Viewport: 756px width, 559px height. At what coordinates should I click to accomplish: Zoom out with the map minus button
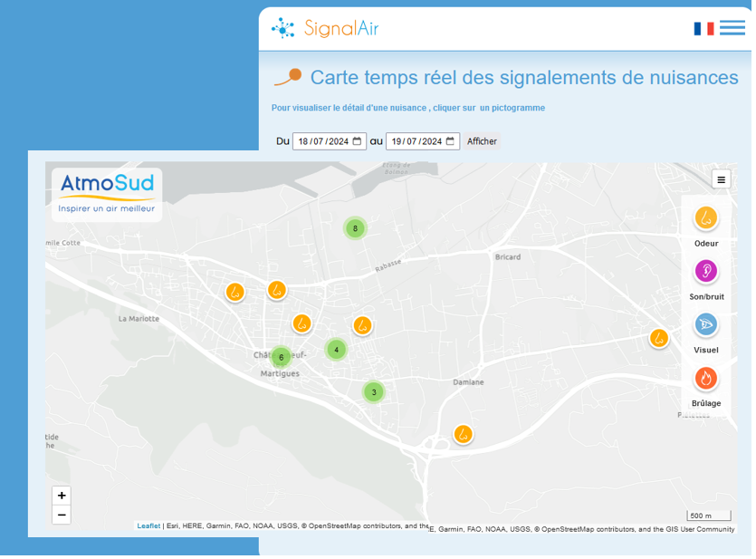62,515
